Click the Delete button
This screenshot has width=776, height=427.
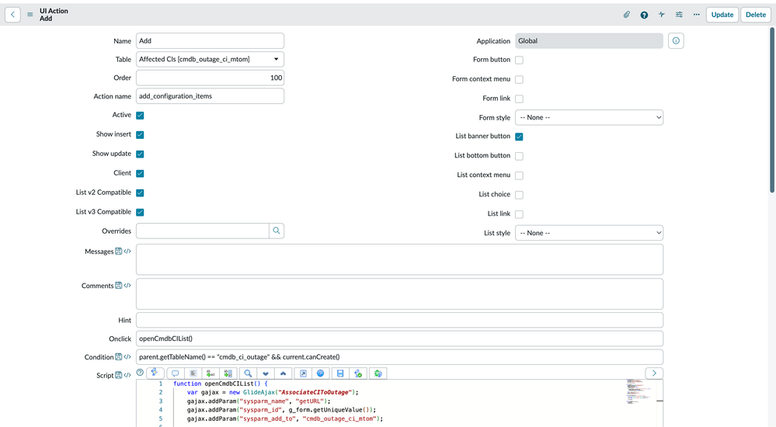pyautogui.click(x=756, y=15)
